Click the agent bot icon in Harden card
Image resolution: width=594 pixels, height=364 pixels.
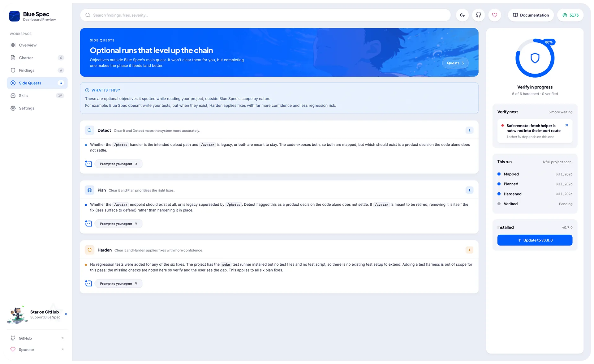(x=88, y=283)
